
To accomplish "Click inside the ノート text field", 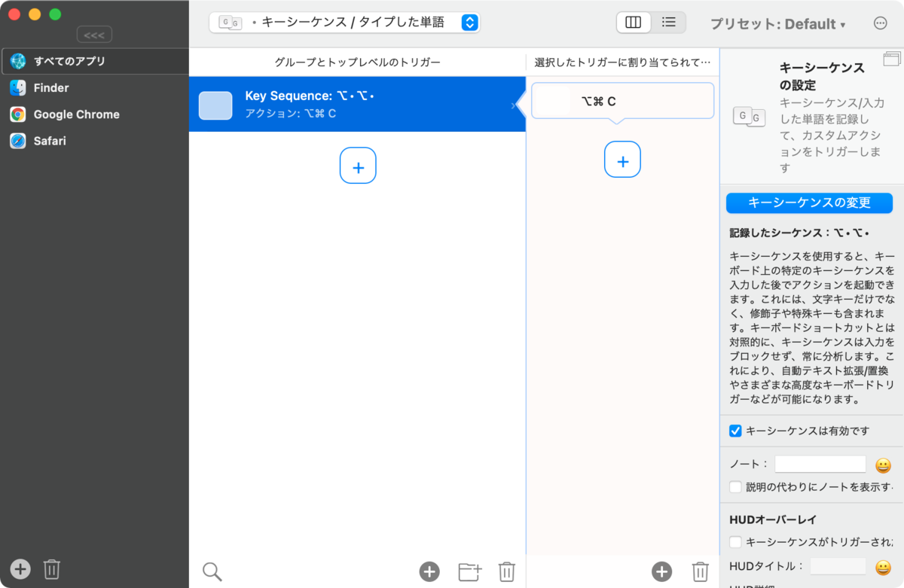I will coord(820,464).
